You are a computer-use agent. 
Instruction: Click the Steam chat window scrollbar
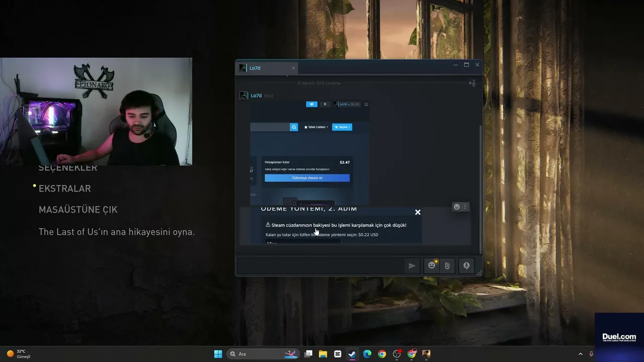480,189
